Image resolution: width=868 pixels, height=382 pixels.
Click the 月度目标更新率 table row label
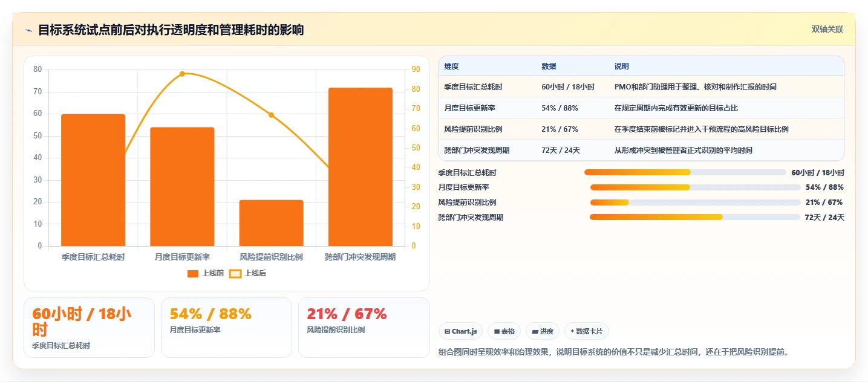469,108
